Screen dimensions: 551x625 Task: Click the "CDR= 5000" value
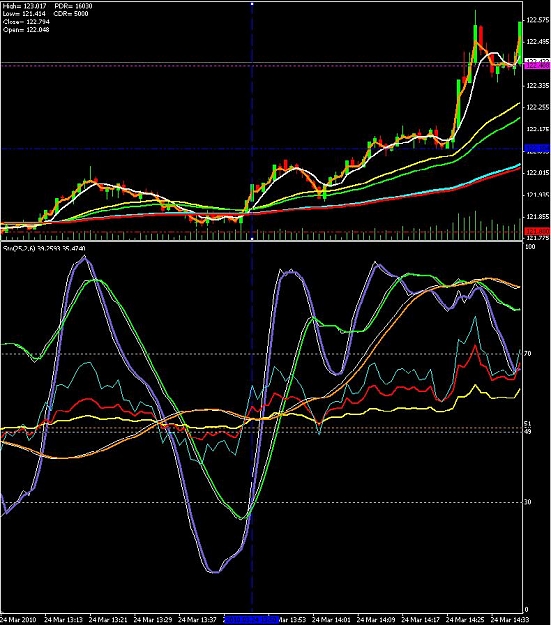tap(71, 14)
